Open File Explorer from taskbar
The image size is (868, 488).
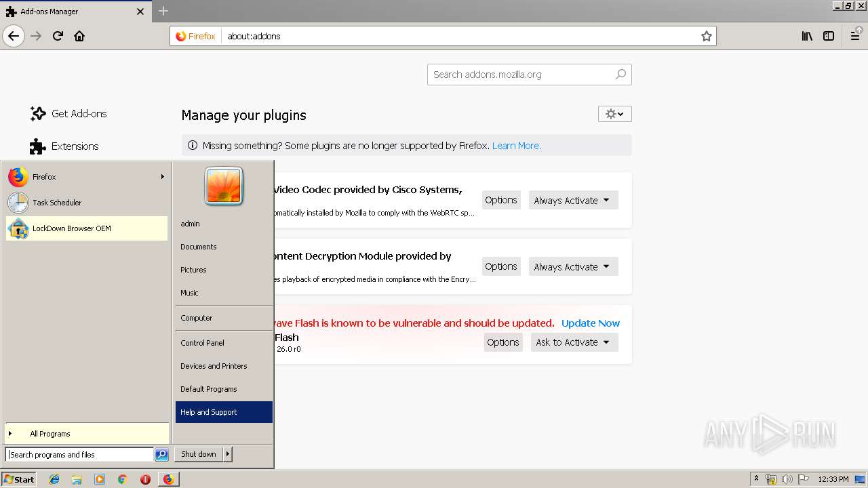[77, 479]
